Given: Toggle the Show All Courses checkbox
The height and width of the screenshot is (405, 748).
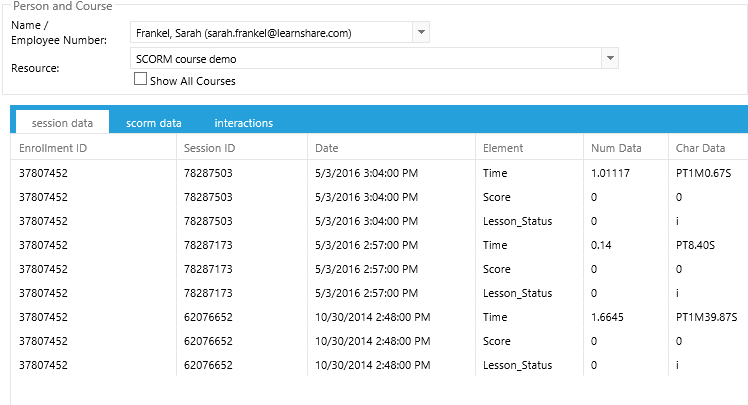Looking at the screenshot, I should tap(140, 80).
